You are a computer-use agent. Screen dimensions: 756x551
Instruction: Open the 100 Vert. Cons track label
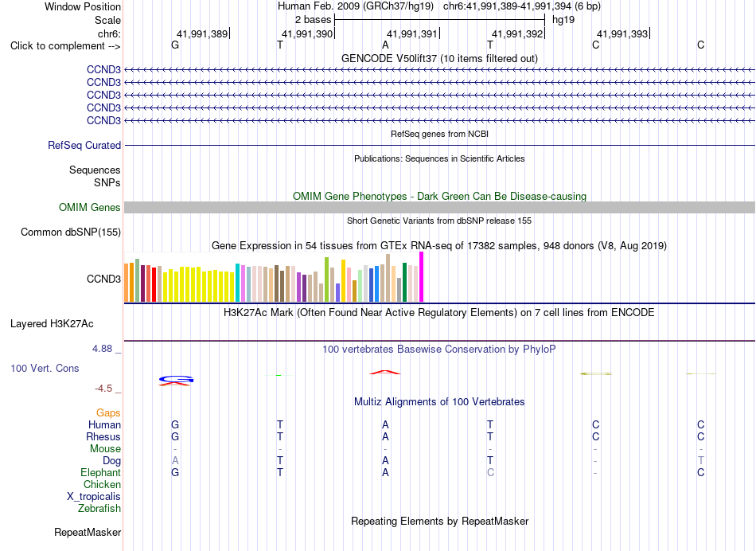(45, 368)
